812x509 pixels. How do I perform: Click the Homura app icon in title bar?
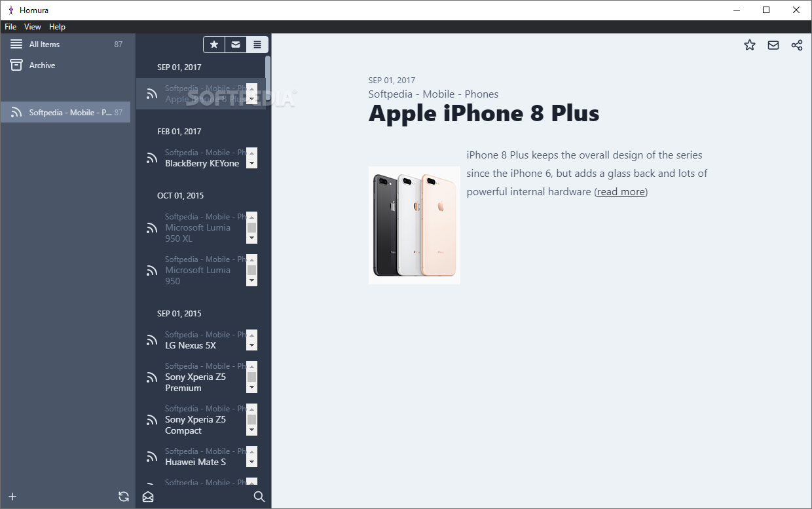click(10, 10)
